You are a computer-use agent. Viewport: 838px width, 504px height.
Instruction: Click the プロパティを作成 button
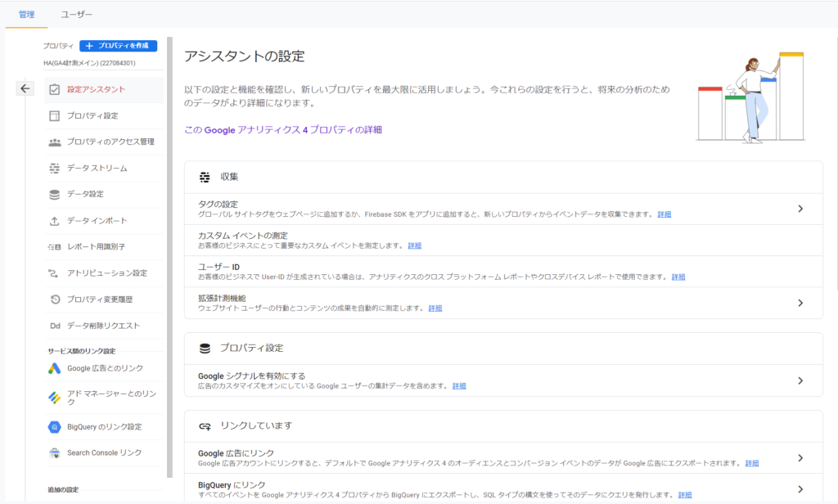[118, 46]
